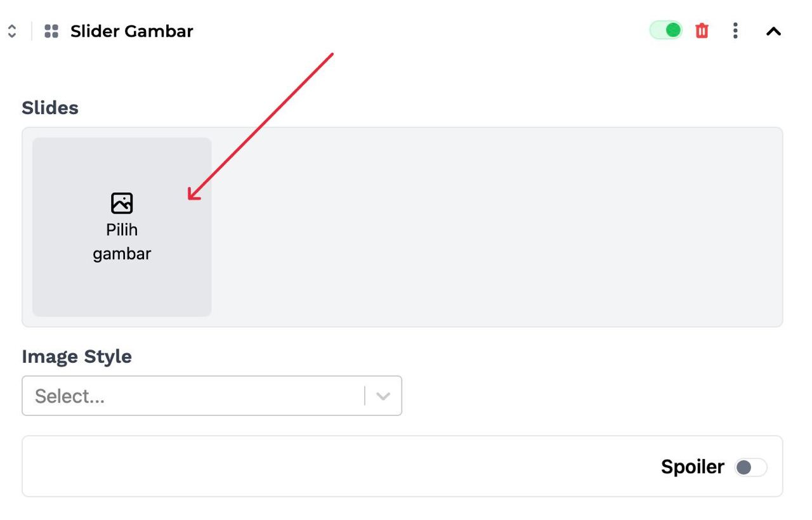Click the Image Style dropdown chevron arrow
This screenshot has height=520, width=812.
pyautogui.click(x=383, y=396)
